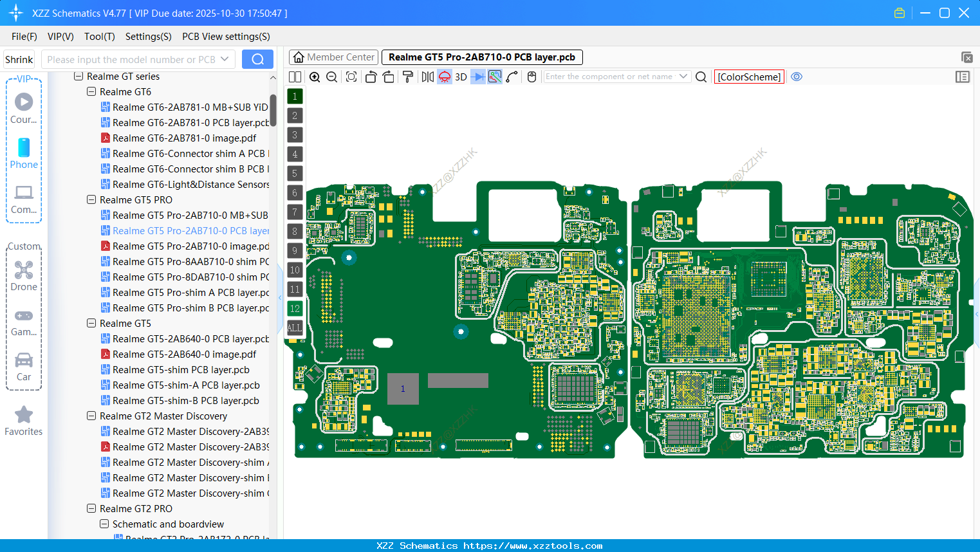Rotate the PCB view counterclockwise
The width and height of the screenshot is (980, 552).
pos(371,77)
